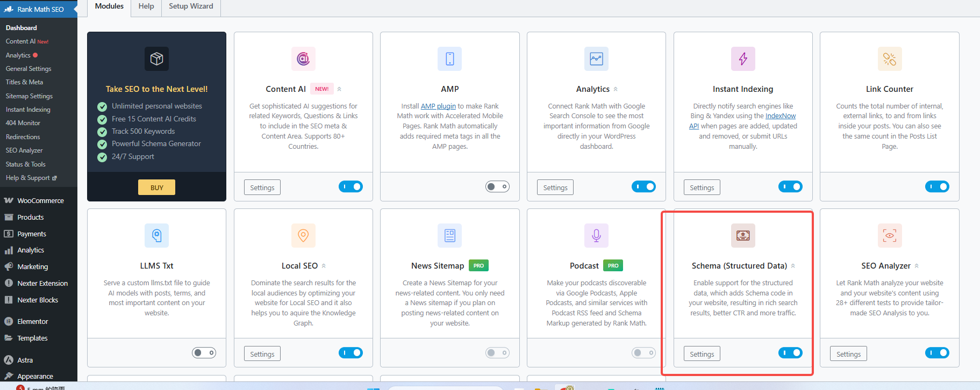Click the Nexter Extension icon in sidebar
This screenshot has height=390, width=980.
(9, 283)
